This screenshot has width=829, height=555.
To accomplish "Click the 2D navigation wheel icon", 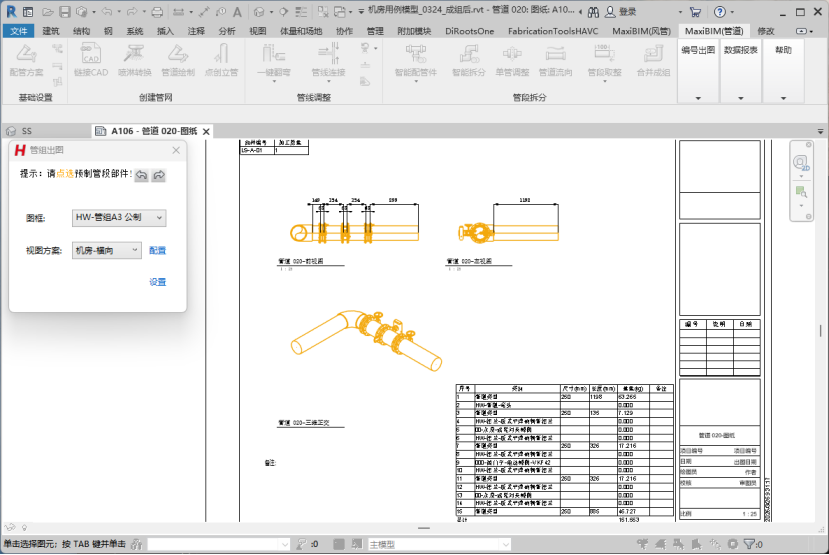I will click(800, 162).
